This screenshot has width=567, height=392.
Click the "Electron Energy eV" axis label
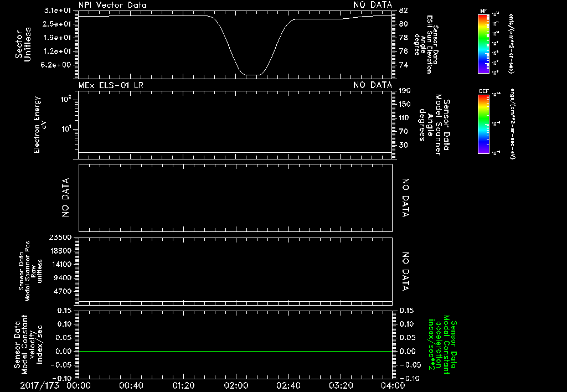point(40,125)
